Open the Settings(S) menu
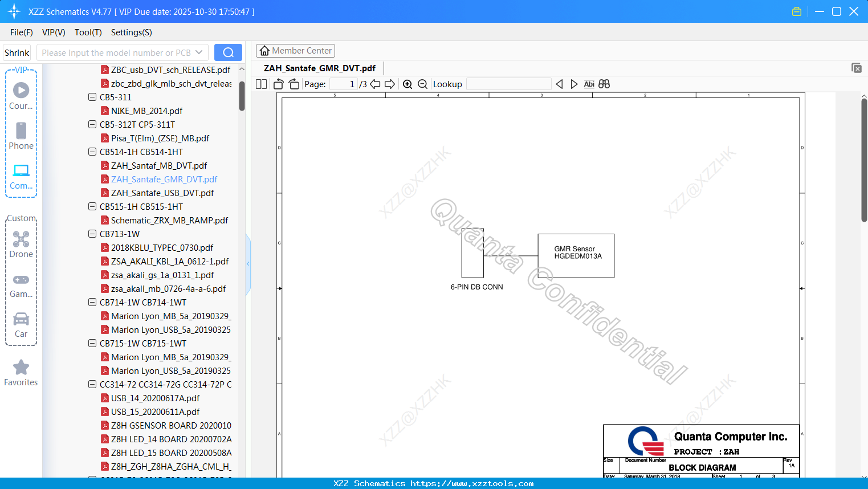Image resolution: width=868 pixels, height=489 pixels. point(132,32)
